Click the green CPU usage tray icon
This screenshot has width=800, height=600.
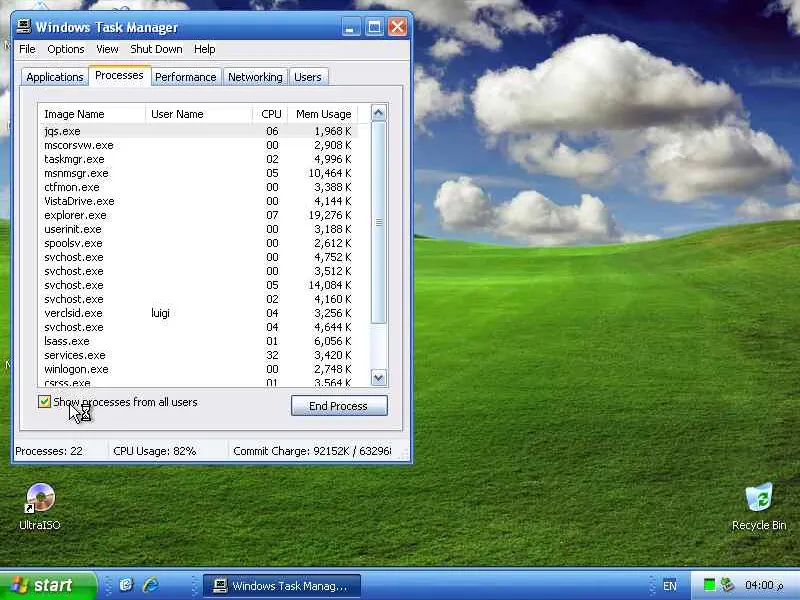(709, 585)
